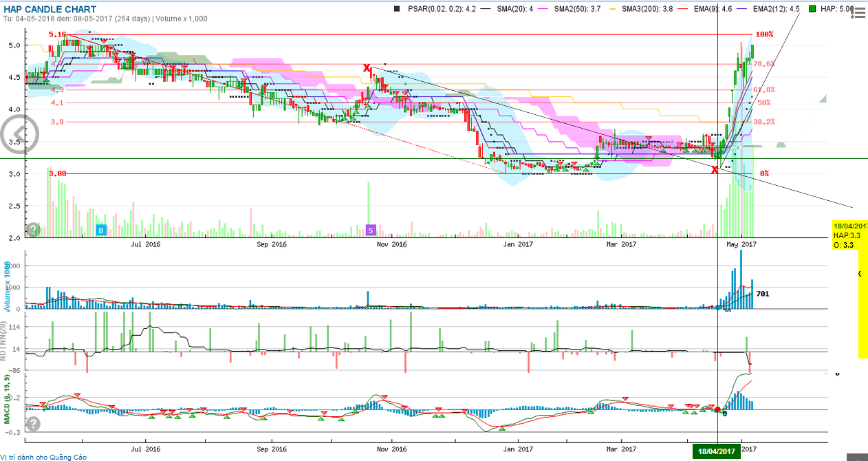Click the circled back arrow on chart
This screenshot has height=461, width=868.
(x=18, y=134)
